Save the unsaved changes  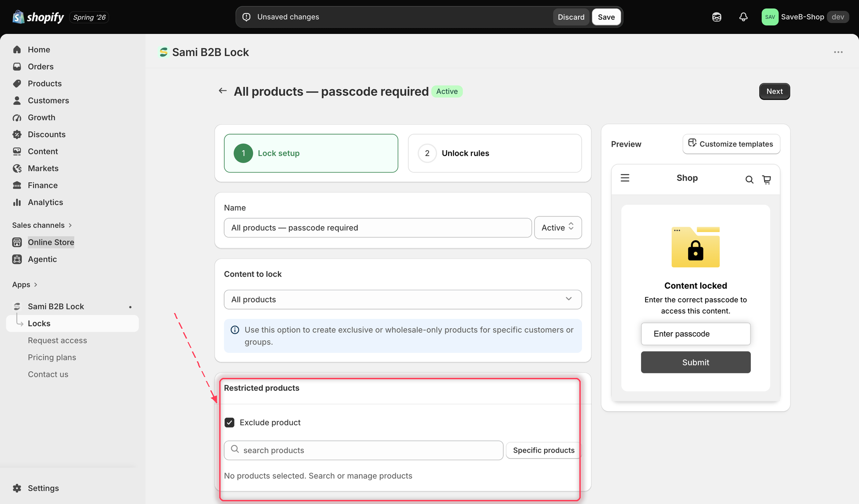606,17
